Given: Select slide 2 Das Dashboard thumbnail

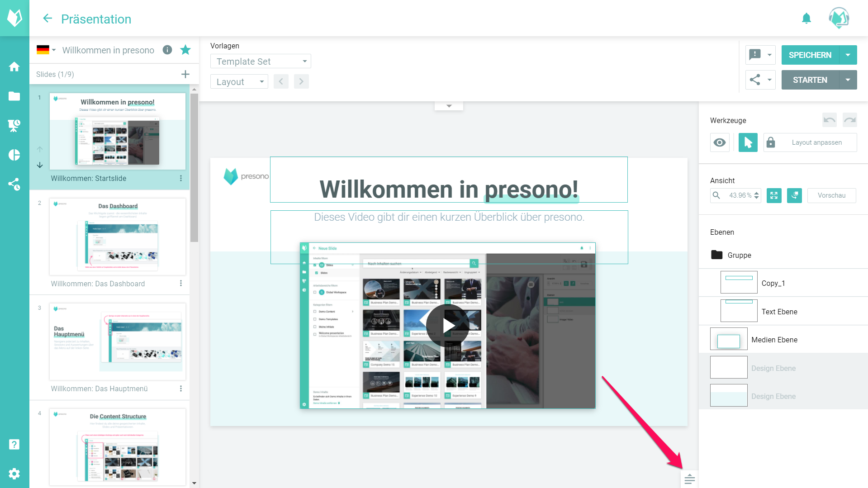Looking at the screenshot, I should [118, 237].
